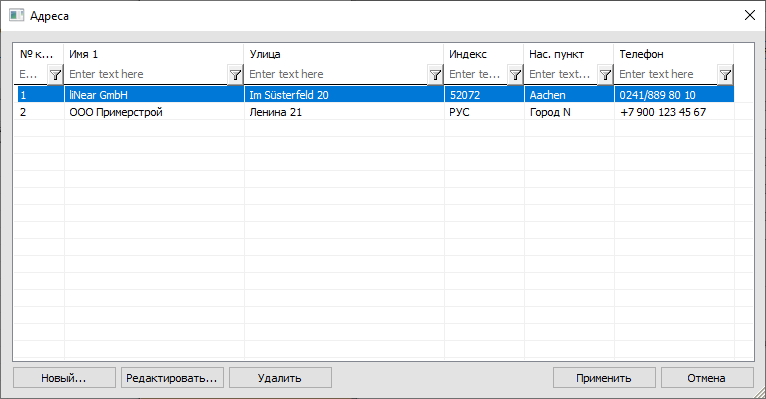
Task: Click the Применить button
Action: pyautogui.click(x=604, y=378)
